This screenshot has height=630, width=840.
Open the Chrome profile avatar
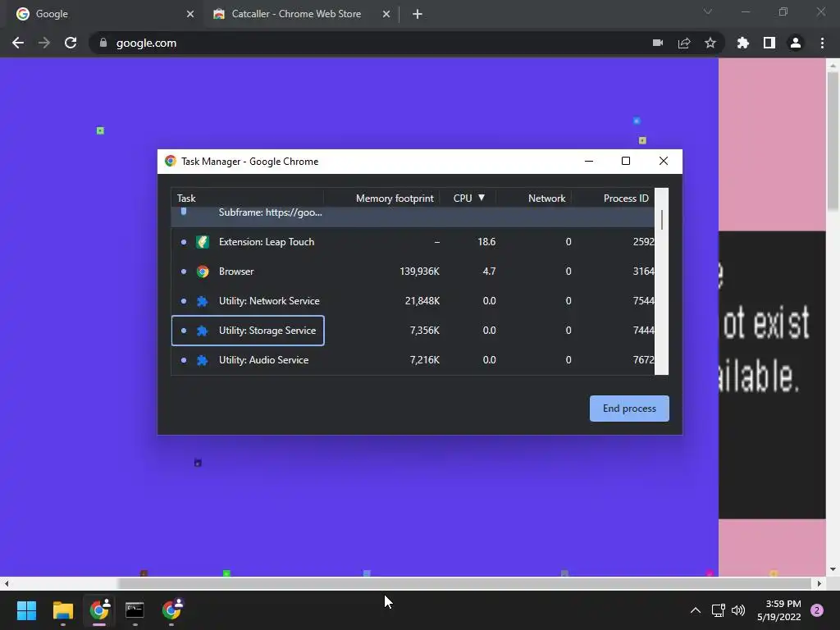tap(796, 43)
